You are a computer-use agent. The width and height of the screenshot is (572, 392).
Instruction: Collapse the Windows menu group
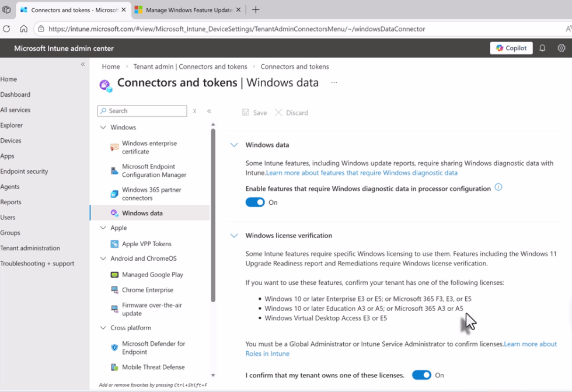[x=103, y=127]
